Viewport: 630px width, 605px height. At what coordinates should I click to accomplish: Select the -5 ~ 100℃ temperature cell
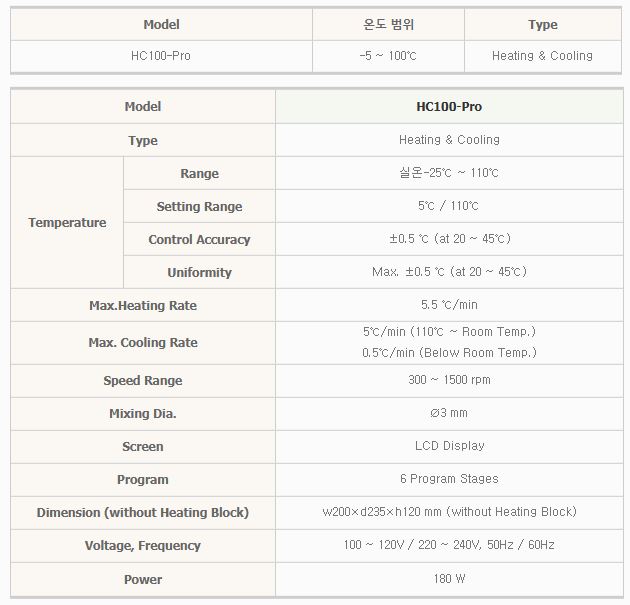[x=388, y=56]
